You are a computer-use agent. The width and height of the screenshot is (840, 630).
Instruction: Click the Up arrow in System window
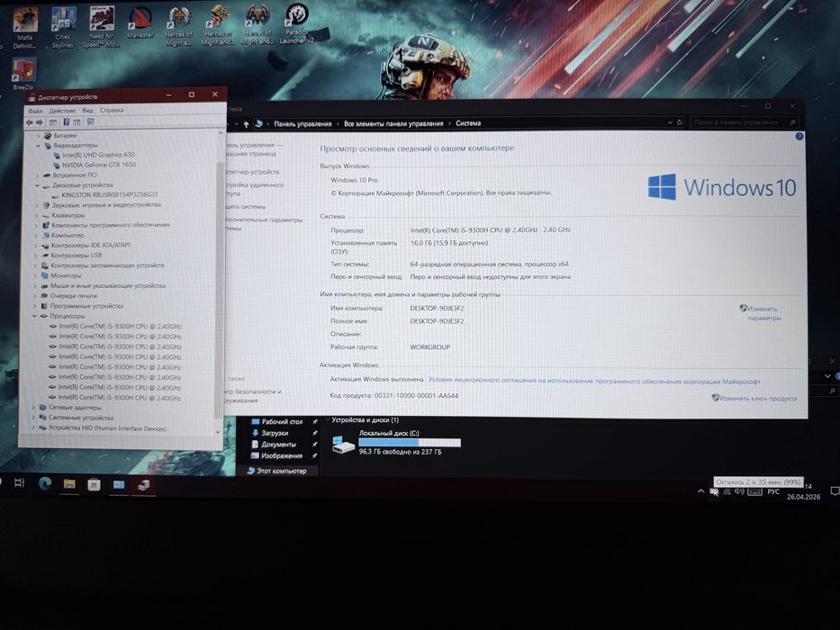click(246, 124)
